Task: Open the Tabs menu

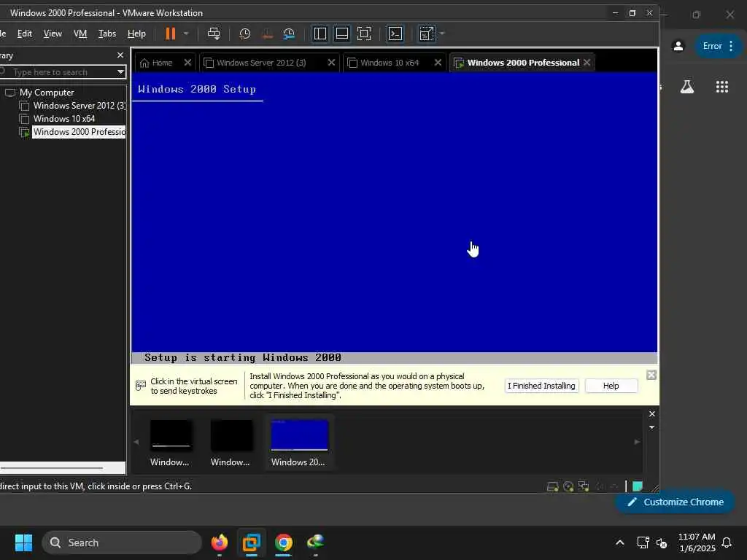Action: pos(107,34)
